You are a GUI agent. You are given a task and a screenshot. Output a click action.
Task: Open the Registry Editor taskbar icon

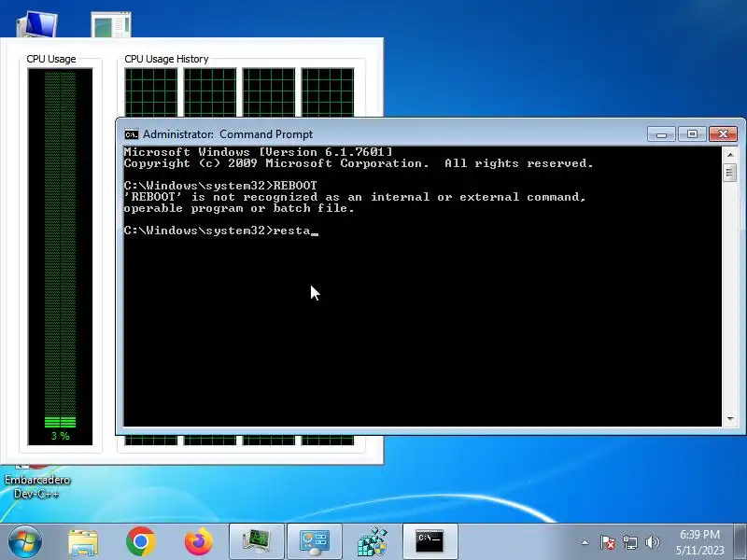[x=373, y=542]
